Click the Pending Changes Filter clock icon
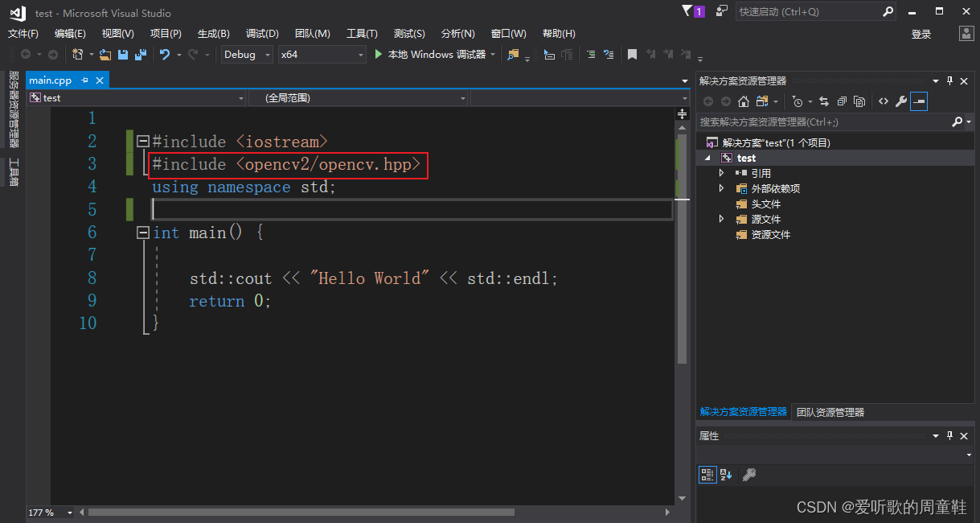 tap(797, 101)
